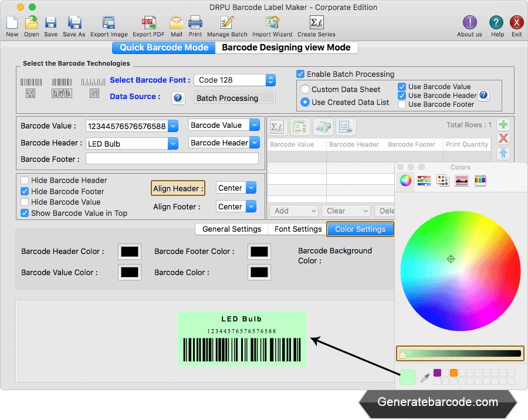The height and width of the screenshot is (420, 528).
Task: Click the Excel import icon above data list
Action: [x=300, y=127]
